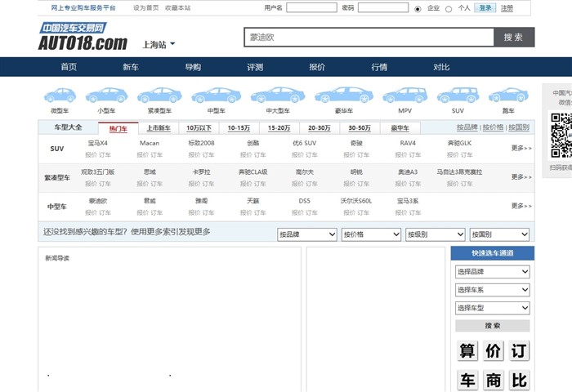The height and width of the screenshot is (392, 572).
Task: Select the 企业 radio button
Action: (418, 9)
